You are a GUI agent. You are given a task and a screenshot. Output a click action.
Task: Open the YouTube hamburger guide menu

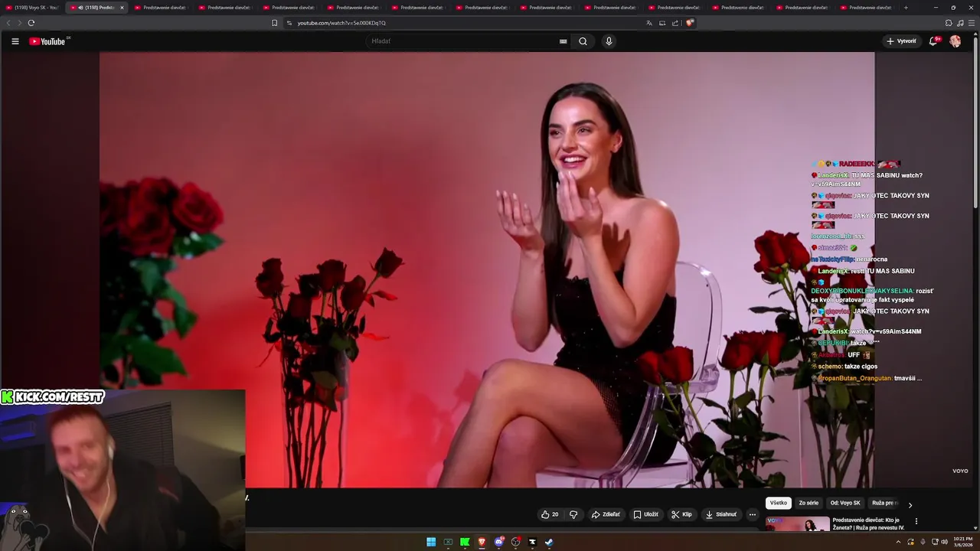(x=15, y=41)
